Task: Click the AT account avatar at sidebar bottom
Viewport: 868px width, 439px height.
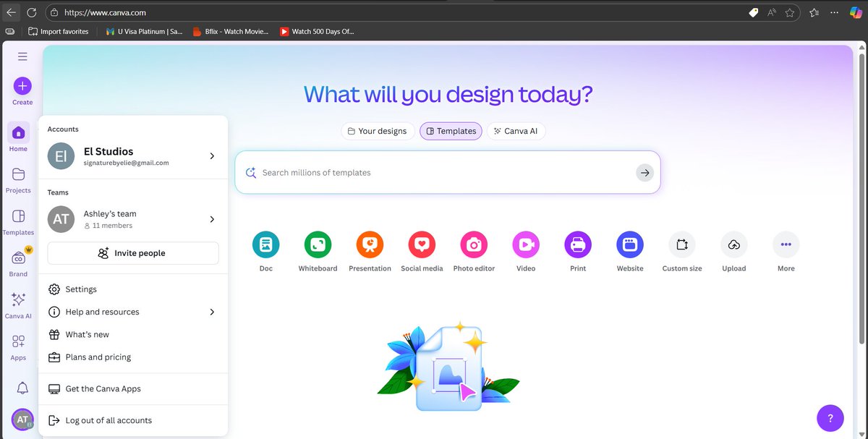Action: pos(22,419)
